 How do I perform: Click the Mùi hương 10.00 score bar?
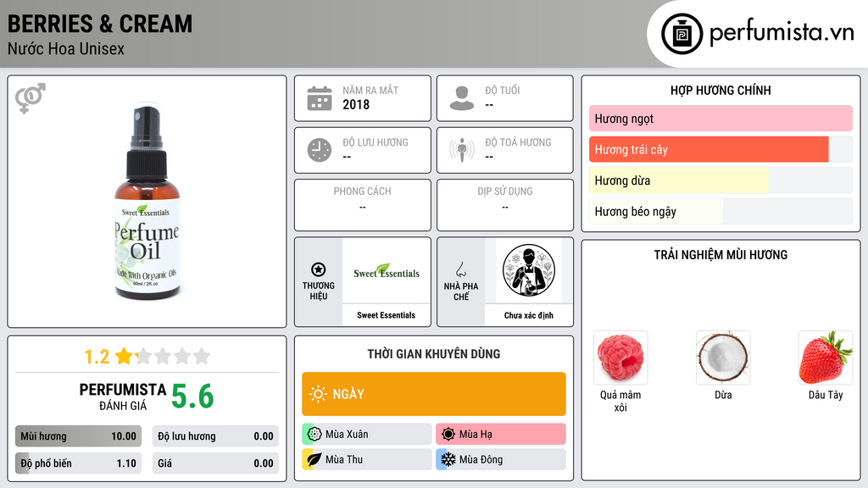[78, 436]
